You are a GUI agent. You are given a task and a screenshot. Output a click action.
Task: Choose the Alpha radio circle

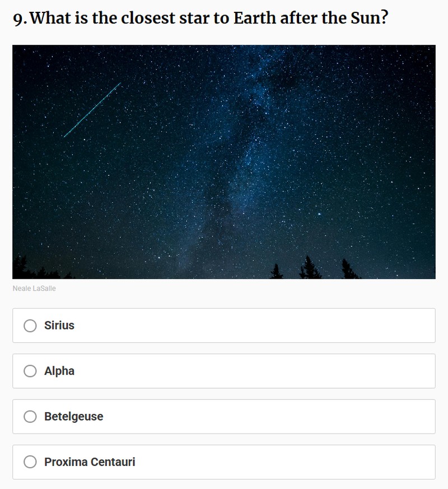30,371
